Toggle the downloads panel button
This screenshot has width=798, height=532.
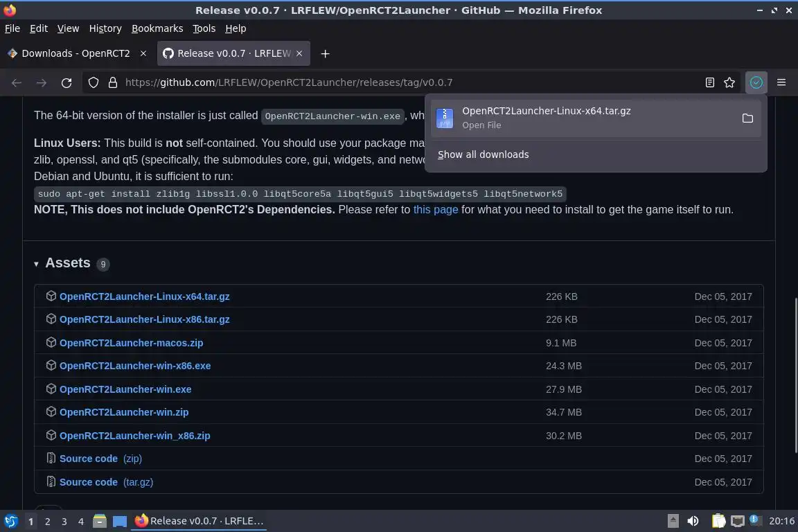(756, 82)
